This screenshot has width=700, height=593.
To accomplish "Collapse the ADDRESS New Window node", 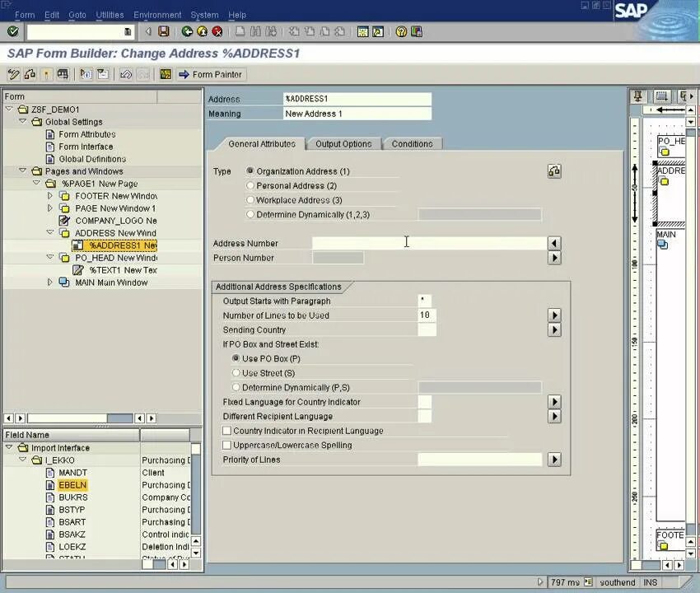I will pos(50,232).
